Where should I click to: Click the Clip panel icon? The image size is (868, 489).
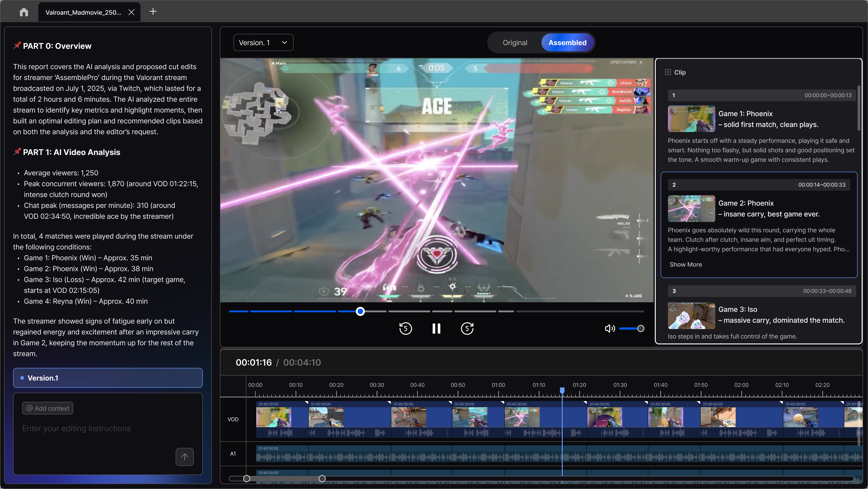point(667,72)
